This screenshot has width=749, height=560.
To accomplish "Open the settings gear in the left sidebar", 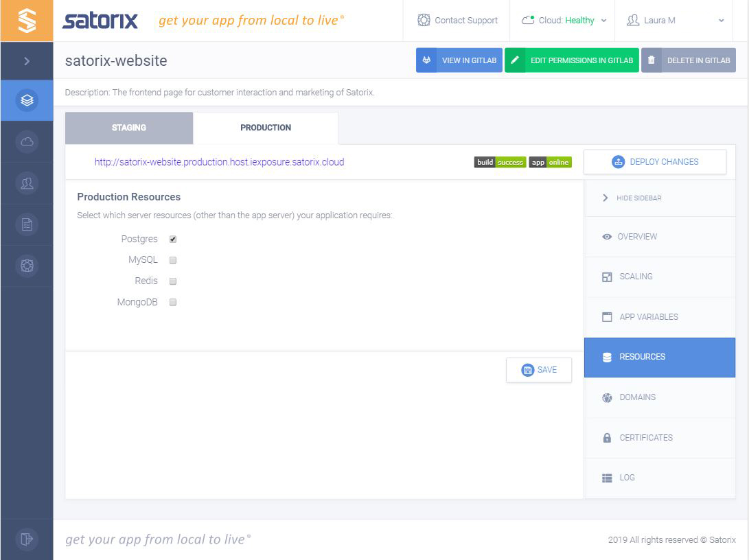I will (x=27, y=266).
